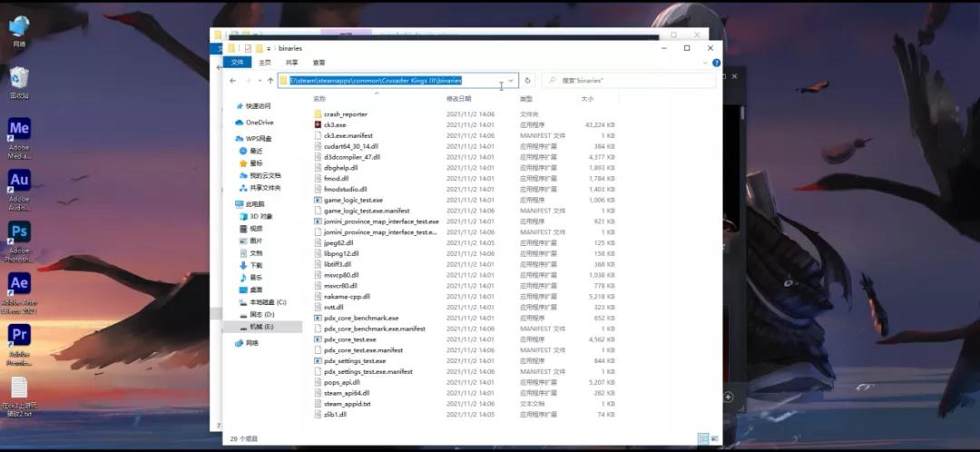Click the Adobe Photoshop desktop icon
Viewport: 980px width, 452px height.
19,241
